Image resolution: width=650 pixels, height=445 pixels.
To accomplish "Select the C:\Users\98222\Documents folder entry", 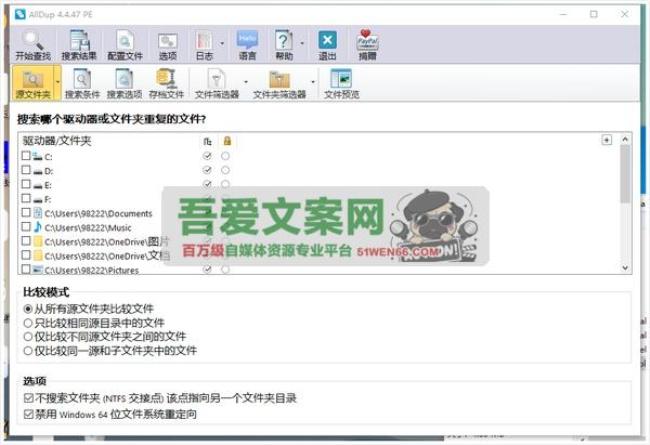I will [98, 213].
